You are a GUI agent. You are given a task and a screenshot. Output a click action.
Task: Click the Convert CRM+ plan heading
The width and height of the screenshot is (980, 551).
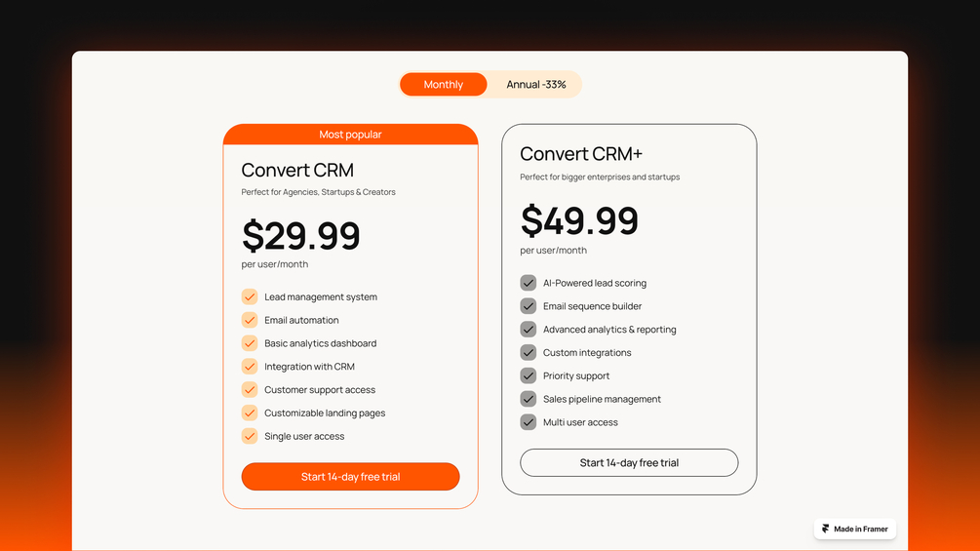click(x=581, y=154)
